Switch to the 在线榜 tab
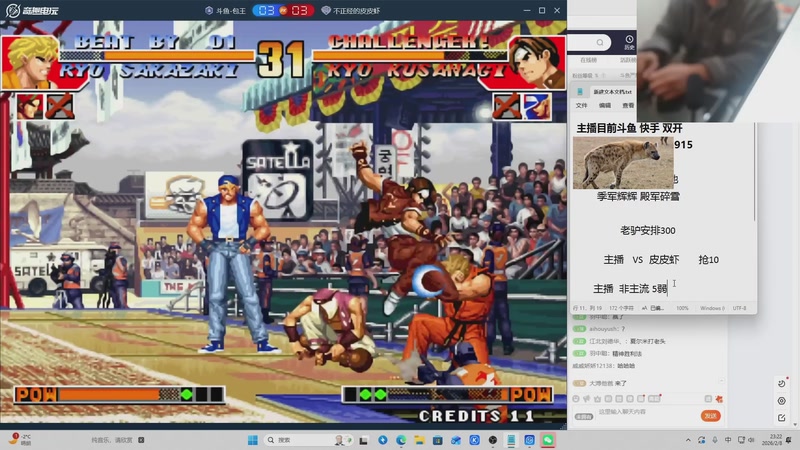The width and height of the screenshot is (800, 450). pos(589,60)
